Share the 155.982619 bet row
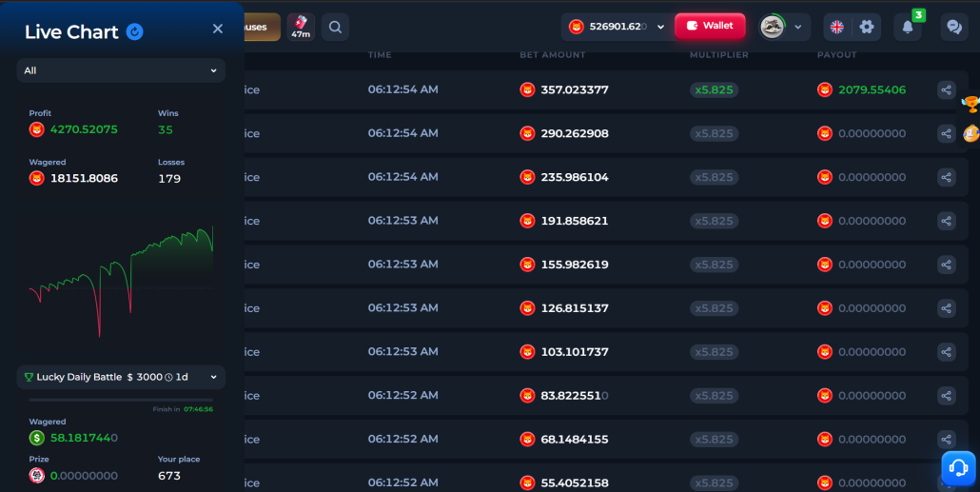980x492 pixels. (x=947, y=265)
